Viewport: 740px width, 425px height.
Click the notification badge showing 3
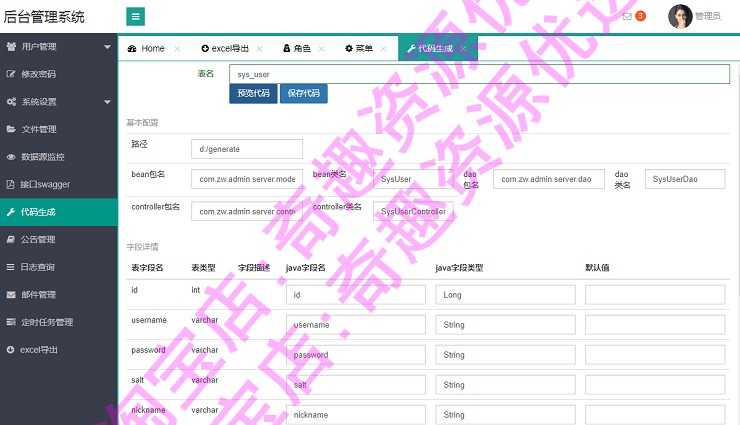pos(640,16)
